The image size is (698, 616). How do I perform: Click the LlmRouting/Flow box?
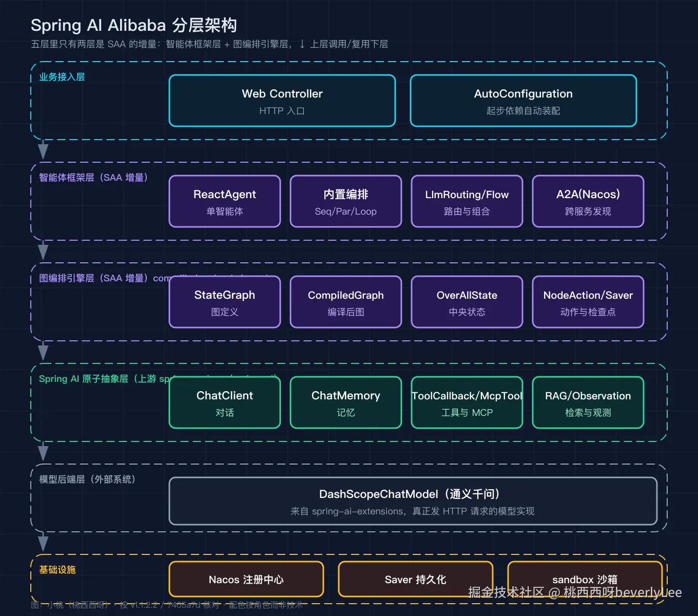tap(467, 201)
